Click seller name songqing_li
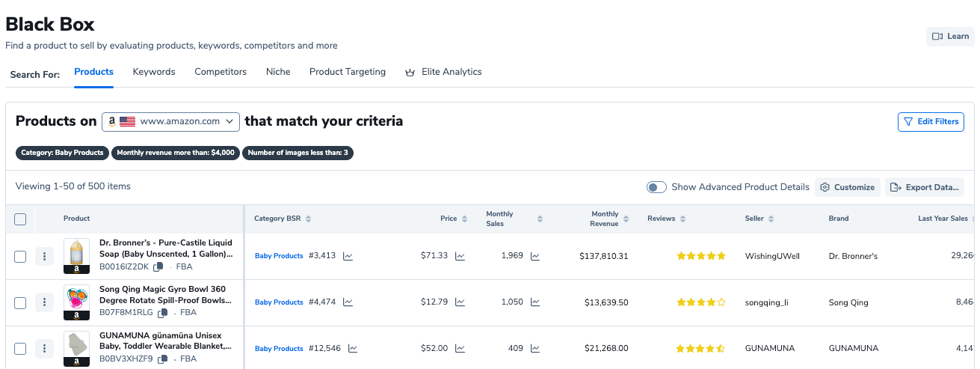Viewport: 980px width, 369px height. 766,302
